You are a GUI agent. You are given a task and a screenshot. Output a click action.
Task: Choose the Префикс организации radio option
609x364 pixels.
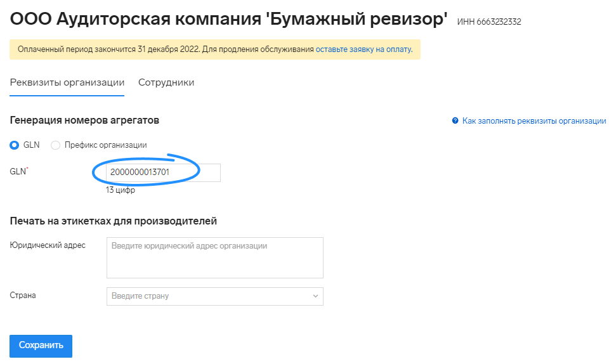[56, 145]
